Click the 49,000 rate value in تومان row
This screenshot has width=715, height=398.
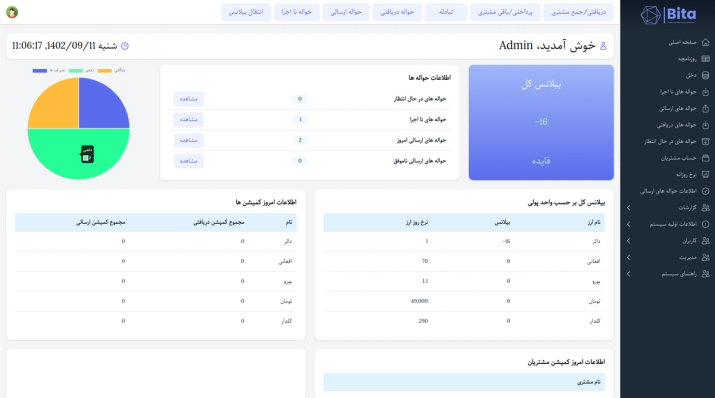point(419,301)
